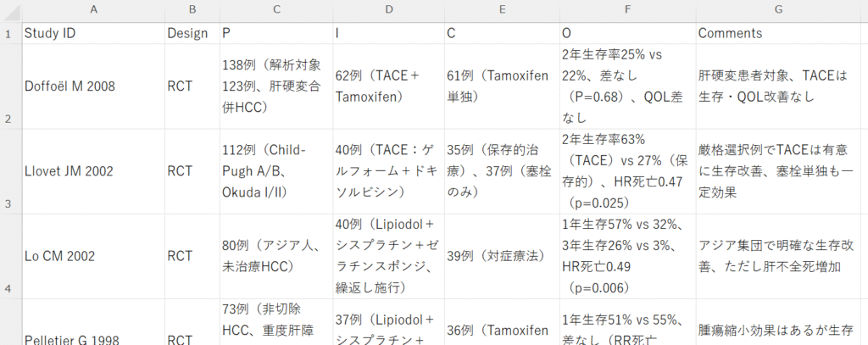Select column D header

[387, 8]
